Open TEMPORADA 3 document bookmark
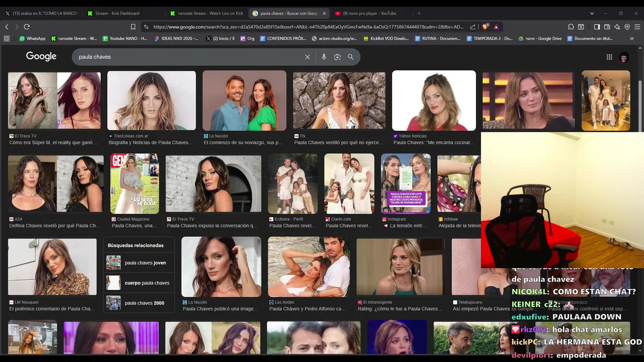 pos(490,38)
